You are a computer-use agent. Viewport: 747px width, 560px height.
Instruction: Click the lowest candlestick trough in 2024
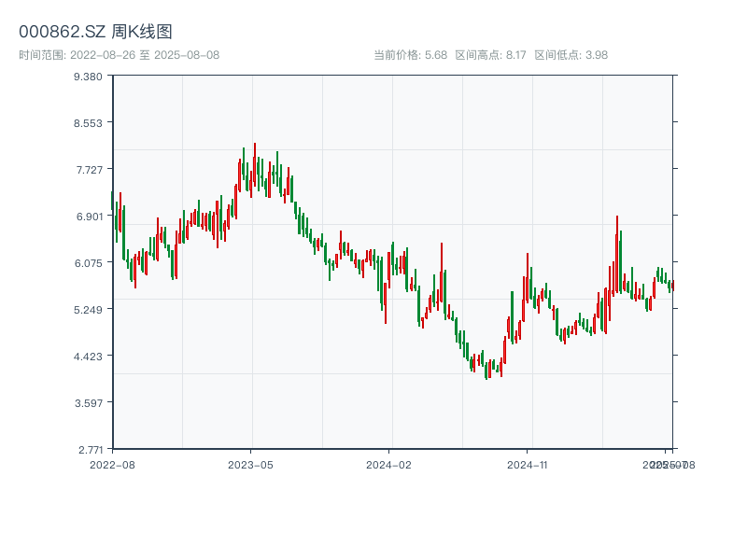click(486, 371)
